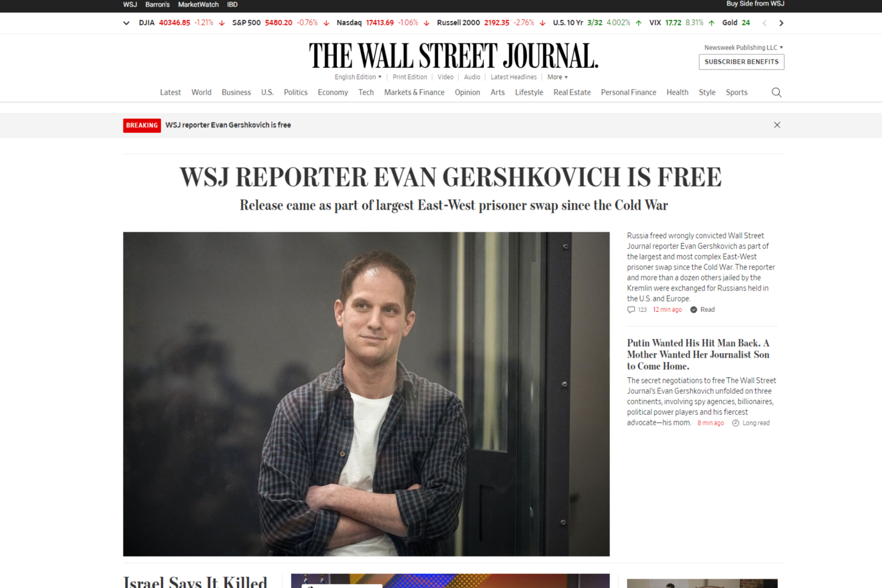Image resolution: width=882 pixels, height=588 pixels.
Task: Collapse the market data ticker chevron
Action: click(x=126, y=23)
